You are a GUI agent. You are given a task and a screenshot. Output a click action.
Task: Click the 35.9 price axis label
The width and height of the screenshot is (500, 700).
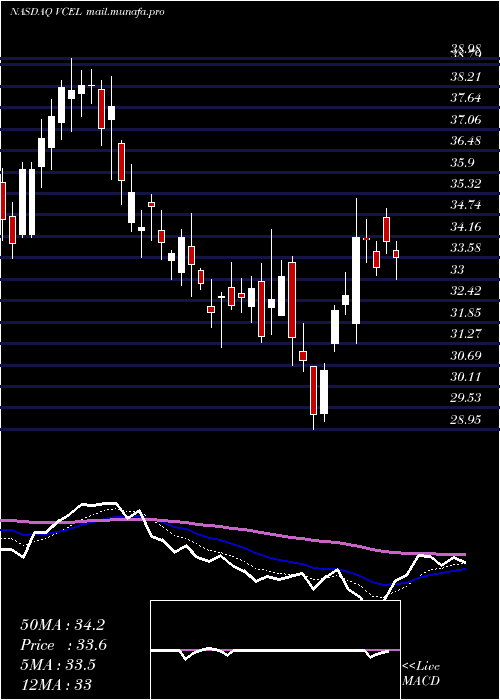[x=462, y=162]
